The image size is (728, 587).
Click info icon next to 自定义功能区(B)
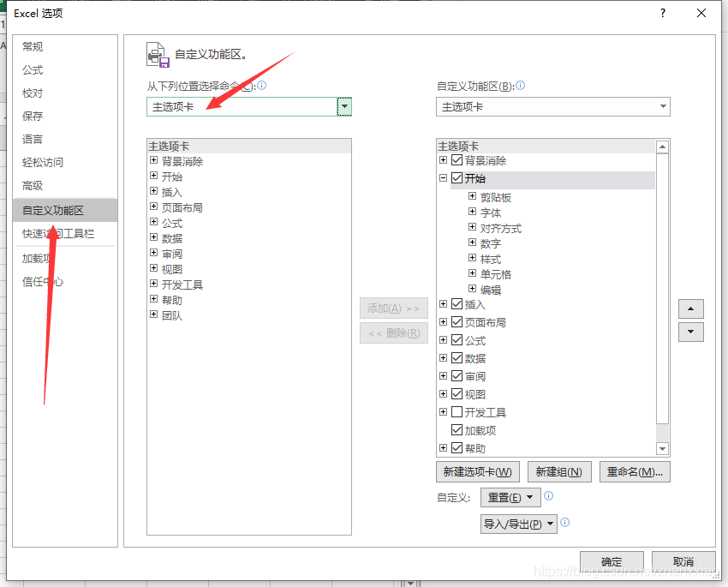(521, 86)
